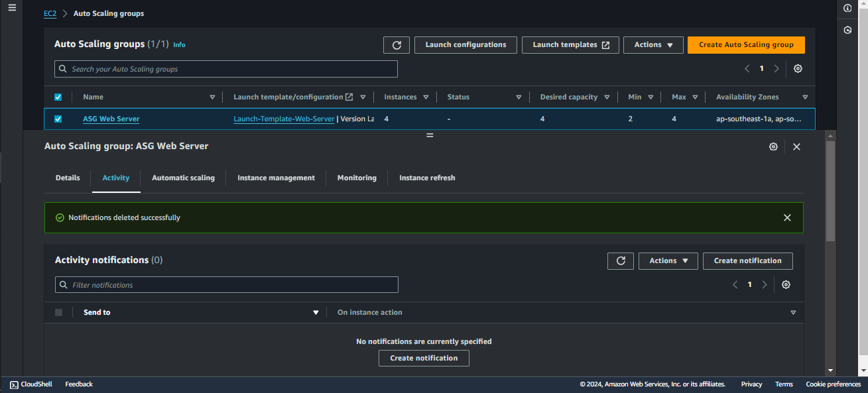868x393 pixels.
Task: Open the info panel icon at top right
Action: point(847,9)
